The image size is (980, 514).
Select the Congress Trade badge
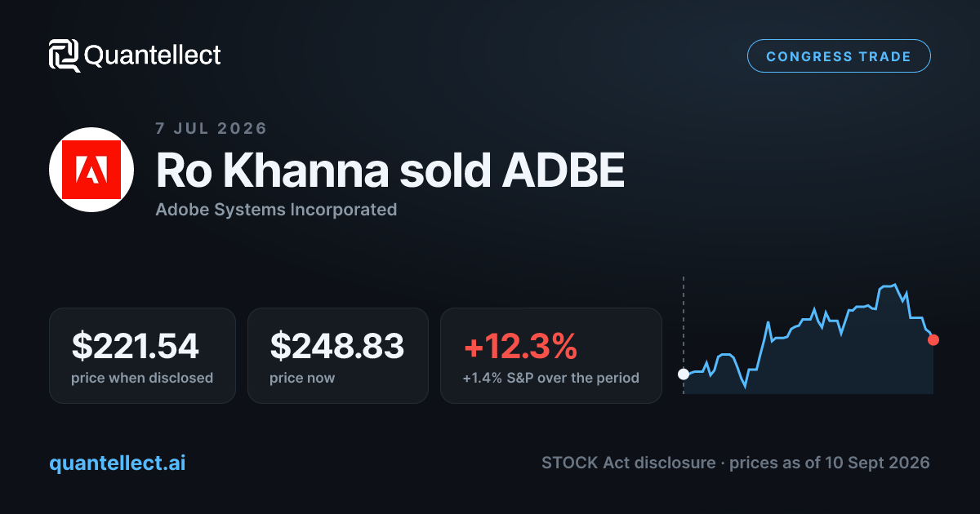(x=839, y=56)
